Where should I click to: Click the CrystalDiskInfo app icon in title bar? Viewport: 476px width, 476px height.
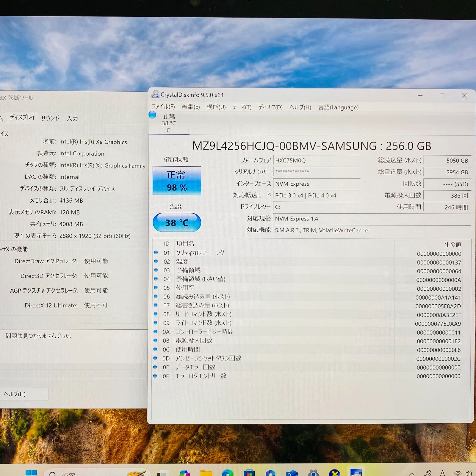155,94
